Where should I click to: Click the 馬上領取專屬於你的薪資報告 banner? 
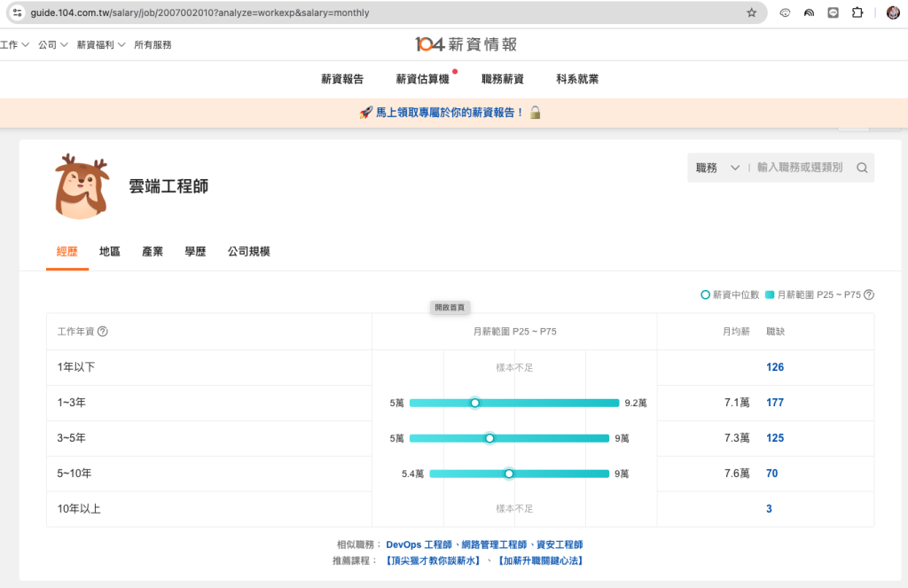(450, 113)
